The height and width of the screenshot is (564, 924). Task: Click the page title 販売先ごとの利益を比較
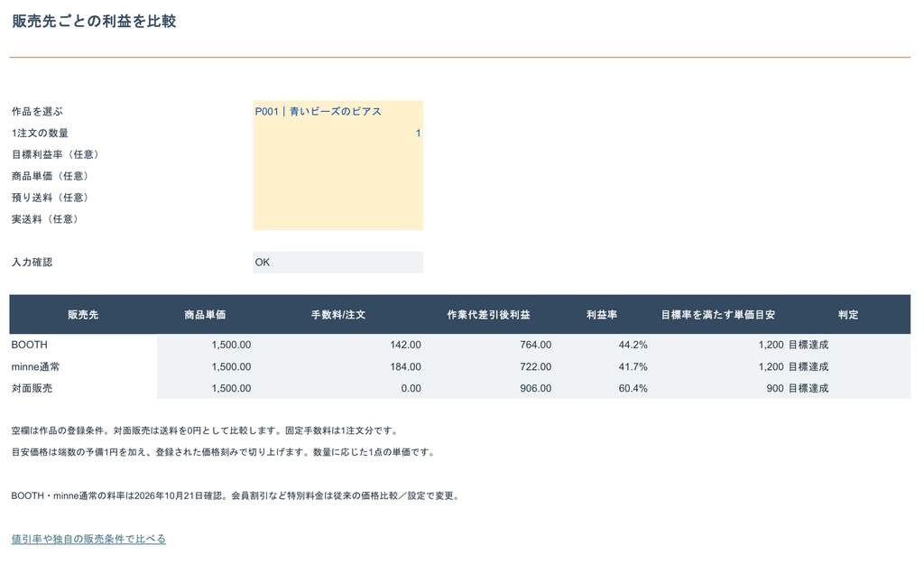pyautogui.click(x=94, y=22)
